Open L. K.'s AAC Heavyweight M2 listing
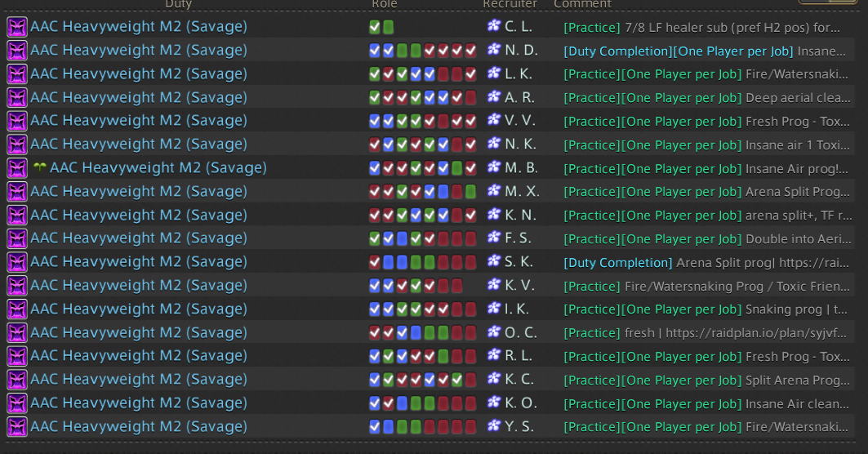 [x=138, y=73]
